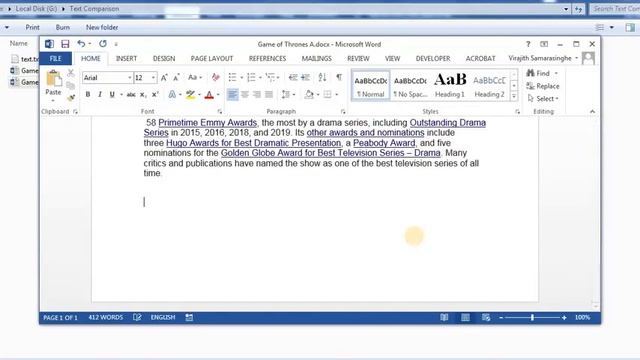
Task: Open the Line Spacing dropdown
Action: 288,95
